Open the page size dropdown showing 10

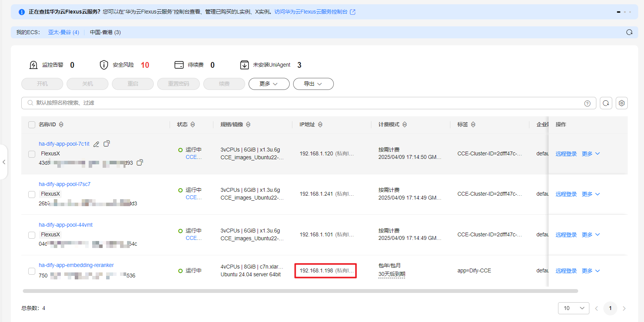click(573, 308)
